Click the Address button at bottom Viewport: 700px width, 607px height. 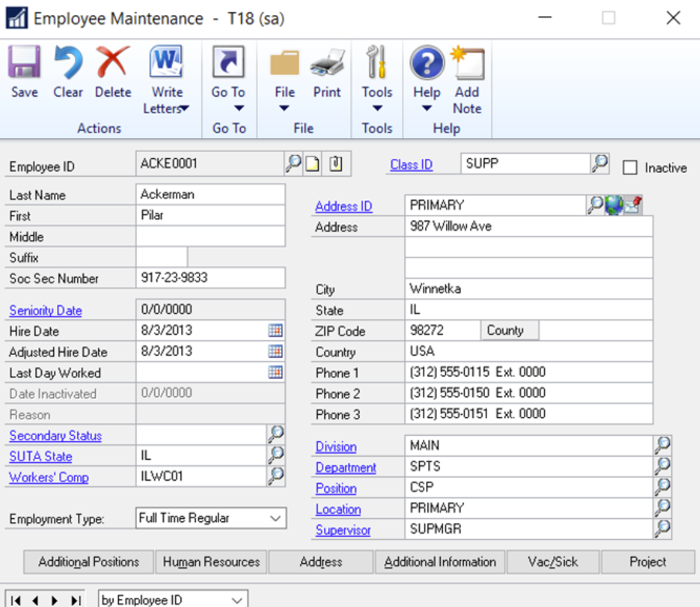320,562
